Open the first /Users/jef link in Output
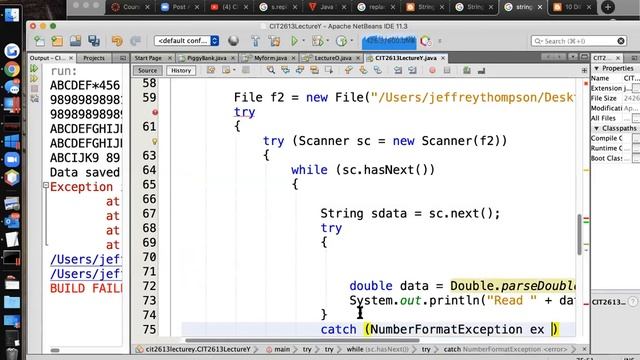This screenshot has height=360, width=640. [86, 260]
